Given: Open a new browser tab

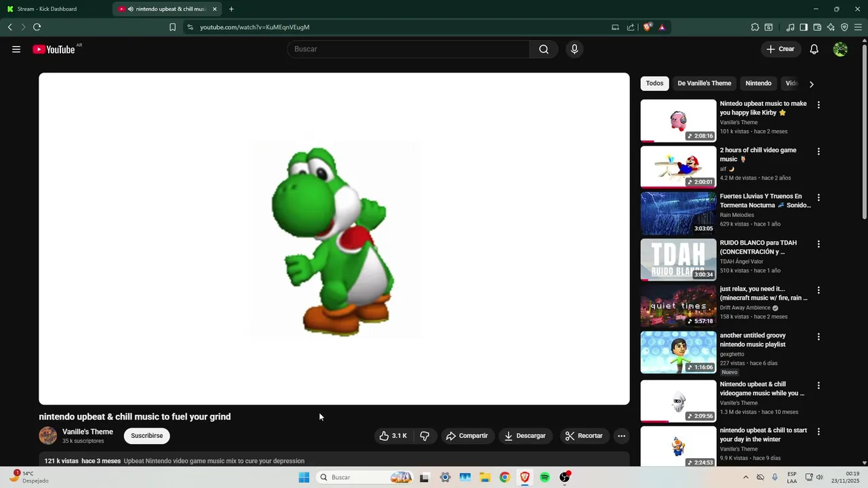Looking at the screenshot, I should pyautogui.click(x=231, y=9).
